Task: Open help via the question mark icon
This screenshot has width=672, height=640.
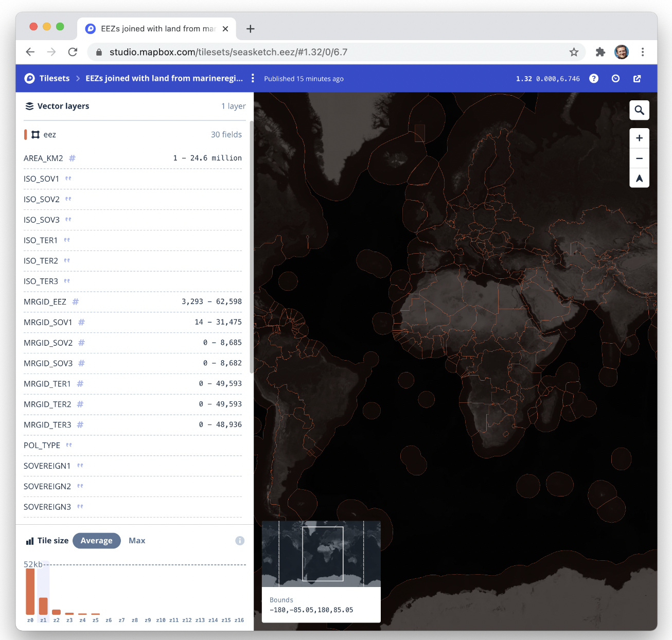Action: pyautogui.click(x=594, y=78)
